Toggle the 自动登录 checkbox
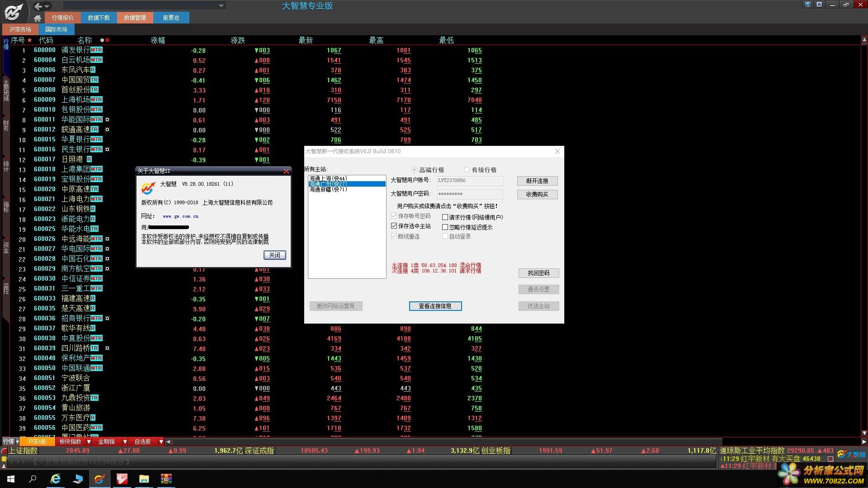Viewport: 868px width, 488px height. click(x=457, y=236)
